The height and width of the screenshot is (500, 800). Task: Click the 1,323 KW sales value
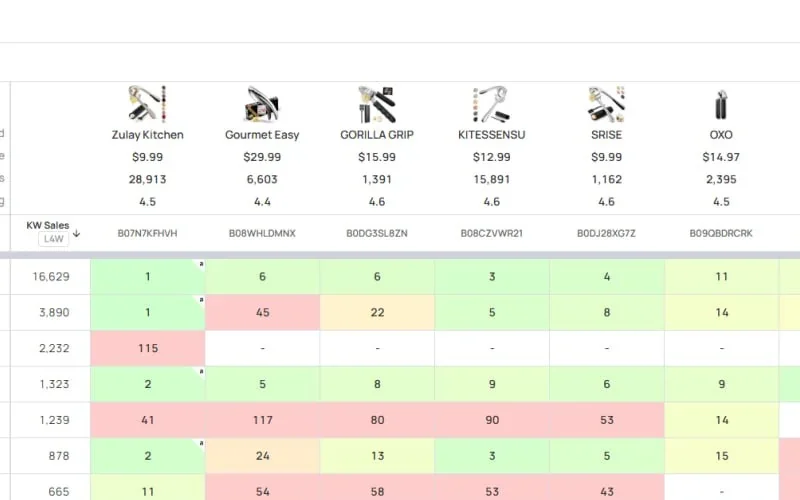(x=54, y=384)
